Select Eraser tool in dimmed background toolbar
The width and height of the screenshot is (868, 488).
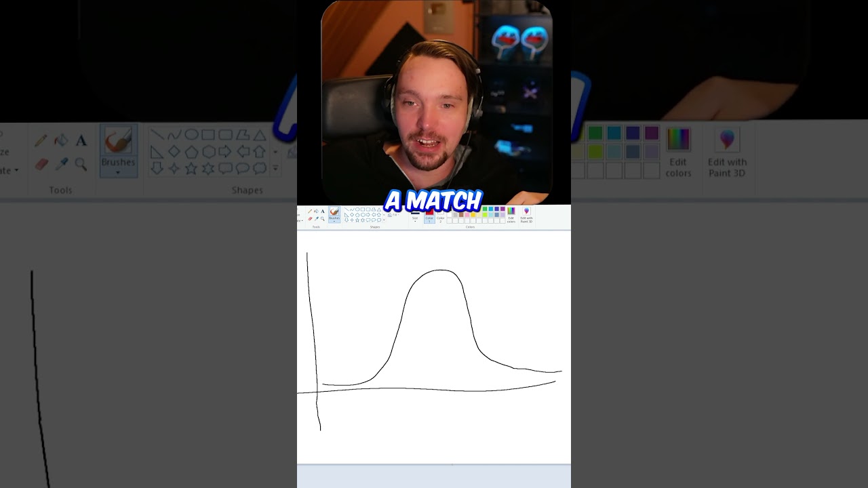pyautogui.click(x=41, y=164)
